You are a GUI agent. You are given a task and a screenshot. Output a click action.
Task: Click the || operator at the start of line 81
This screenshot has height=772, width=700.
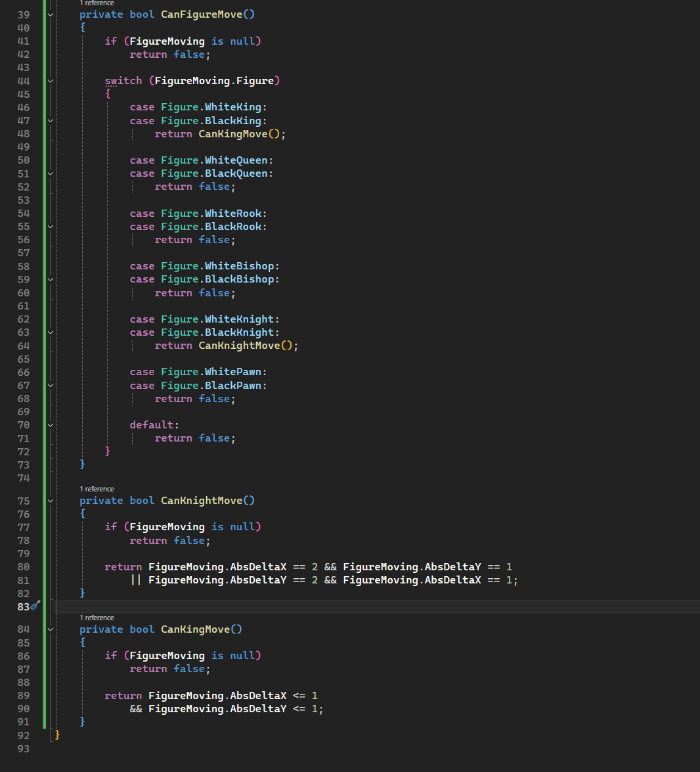(136, 580)
